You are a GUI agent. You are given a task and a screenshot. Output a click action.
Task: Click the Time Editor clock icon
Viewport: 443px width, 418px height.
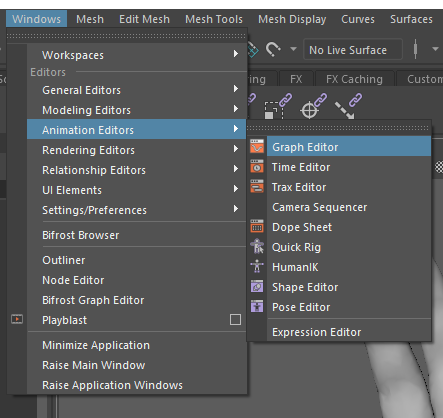coord(257,166)
